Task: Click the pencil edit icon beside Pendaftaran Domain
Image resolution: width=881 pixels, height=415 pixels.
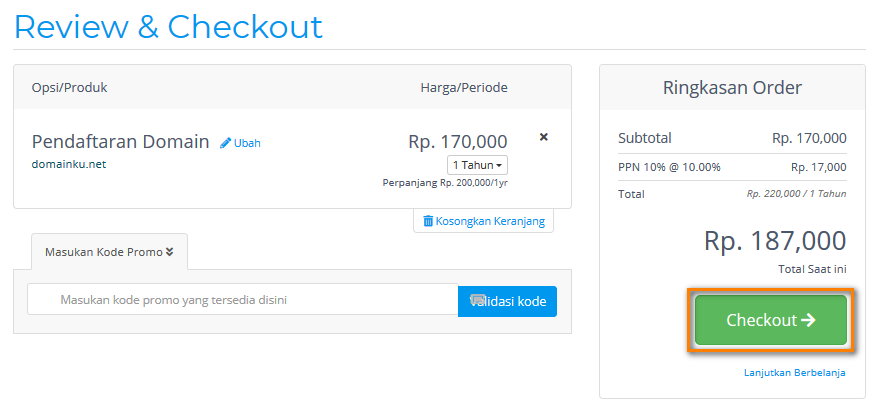Action: coord(226,143)
